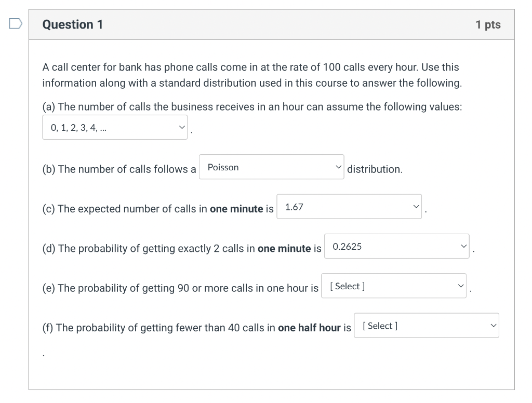Open the dropdown showing 0.2625
The image size is (532, 403).
tap(396, 246)
